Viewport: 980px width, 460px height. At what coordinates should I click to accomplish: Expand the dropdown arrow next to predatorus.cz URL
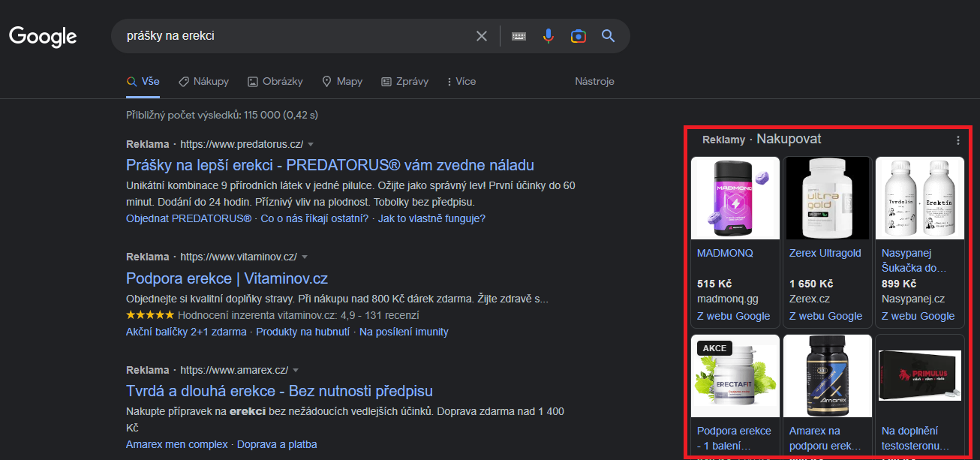311,144
